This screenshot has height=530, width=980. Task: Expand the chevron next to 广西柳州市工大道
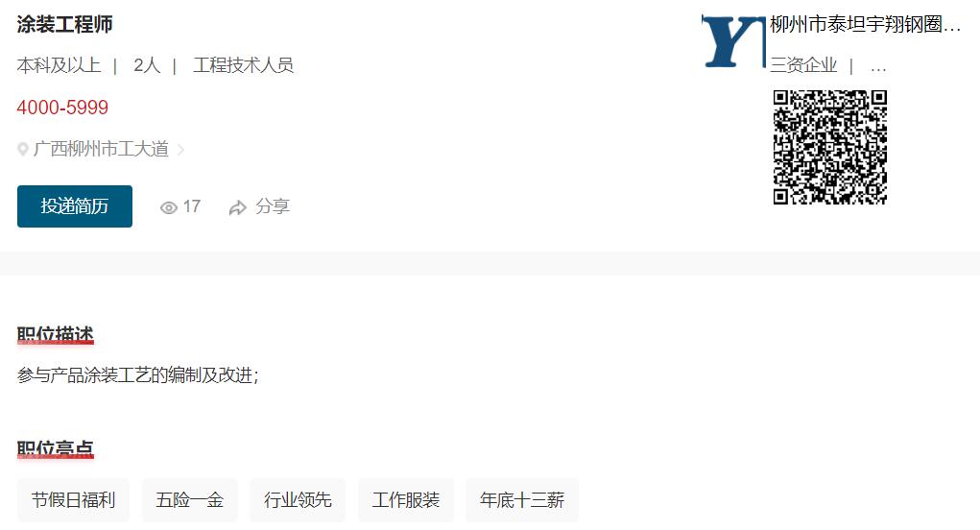coord(180,150)
